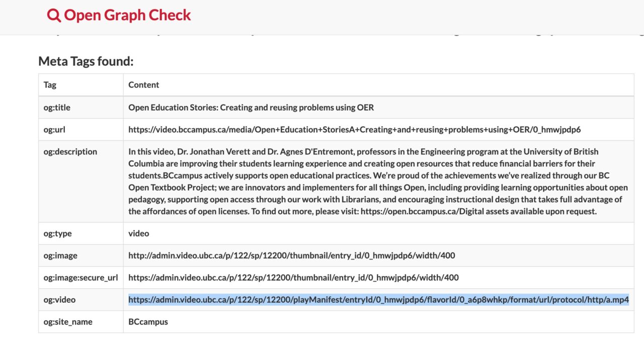This screenshot has width=644, height=345.
Task: Select the og:title content text
Action: 251,107
